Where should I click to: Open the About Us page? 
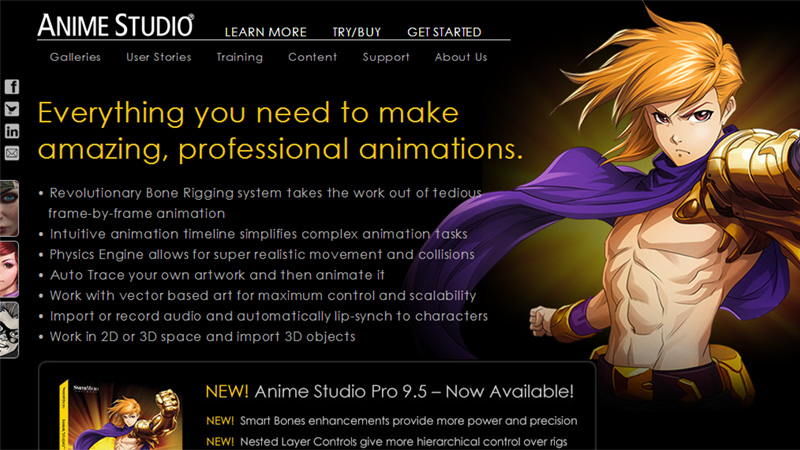(x=461, y=57)
